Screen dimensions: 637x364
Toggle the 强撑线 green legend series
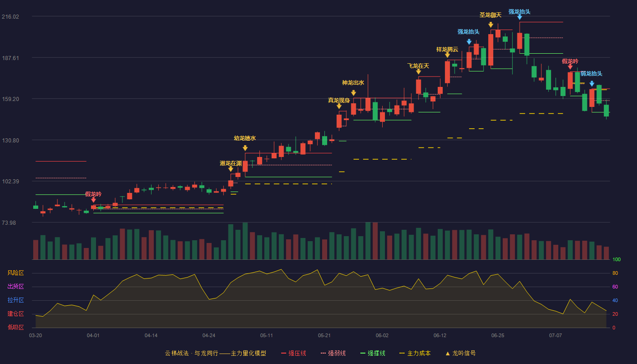(373, 353)
